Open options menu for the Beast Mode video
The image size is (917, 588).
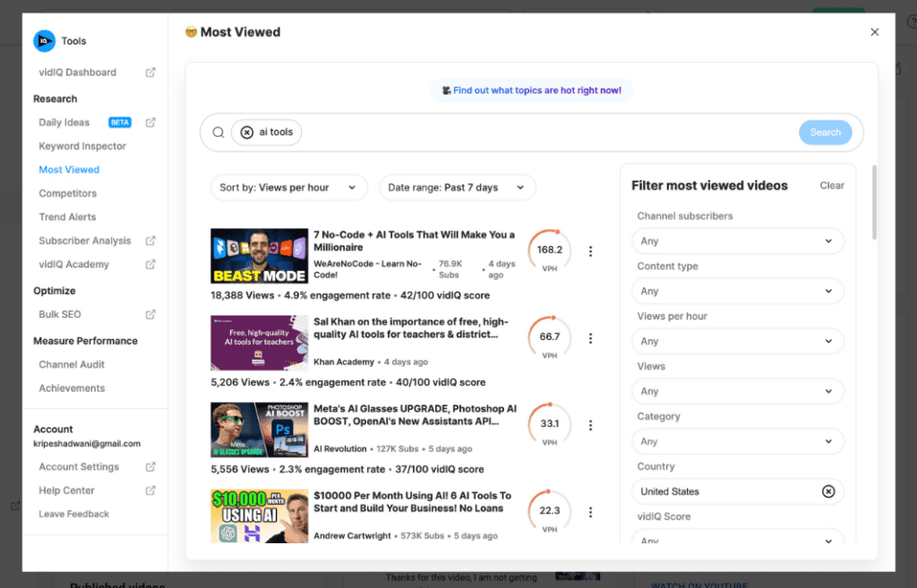(590, 251)
